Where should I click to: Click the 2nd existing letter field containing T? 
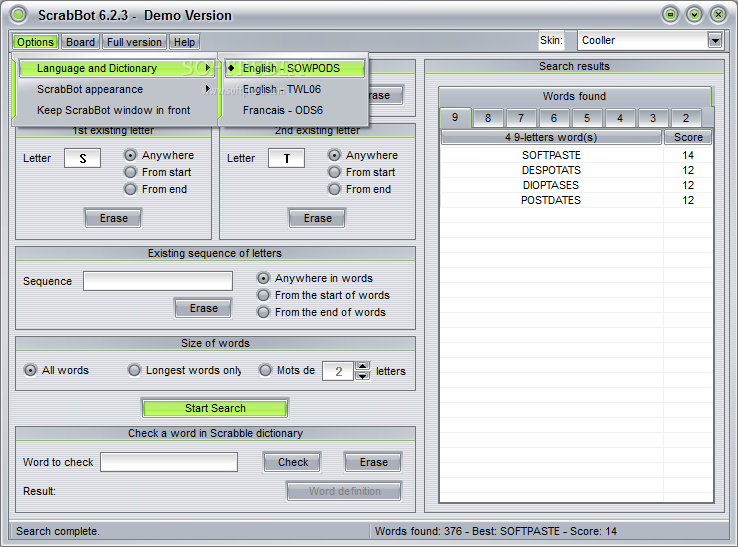pyautogui.click(x=286, y=158)
